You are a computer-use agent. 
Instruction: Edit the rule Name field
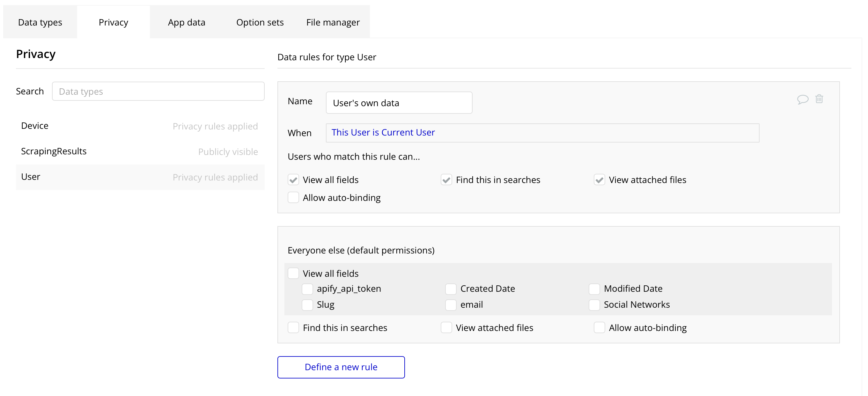399,103
